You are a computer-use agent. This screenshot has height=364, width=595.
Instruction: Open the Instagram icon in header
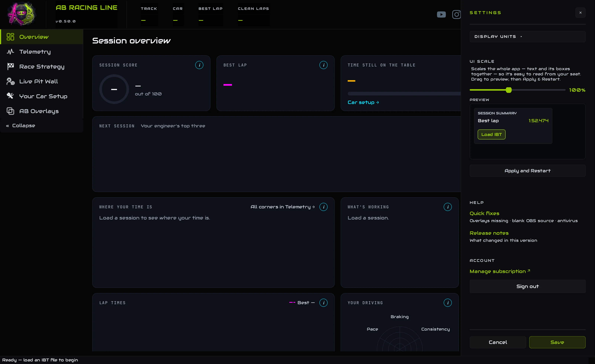click(x=456, y=14)
